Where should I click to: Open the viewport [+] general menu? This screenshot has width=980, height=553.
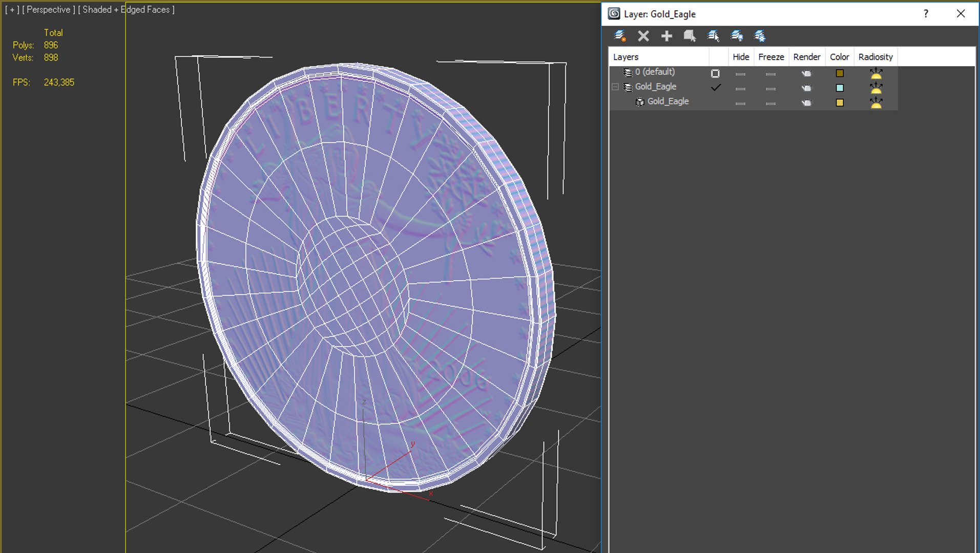pyautogui.click(x=12, y=10)
